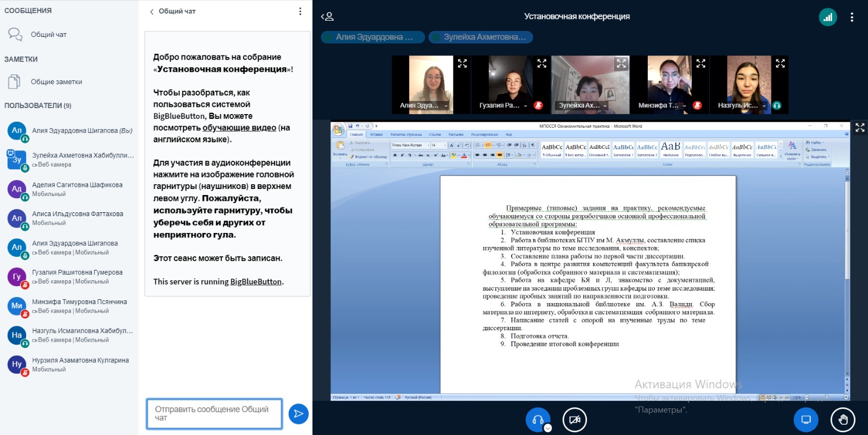Follow the BigBlueButton link in welcome message
The height and width of the screenshot is (435, 868).
pyautogui.click(x=256, y=282)
